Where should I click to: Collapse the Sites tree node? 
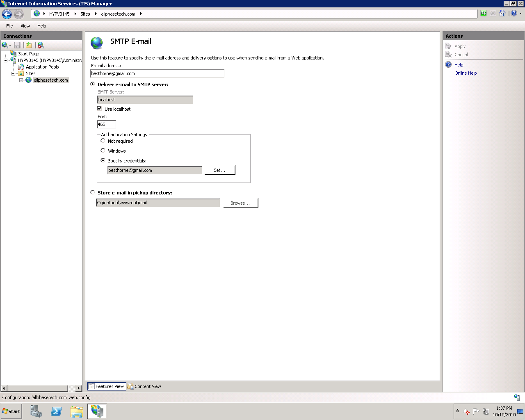point(13,73)
